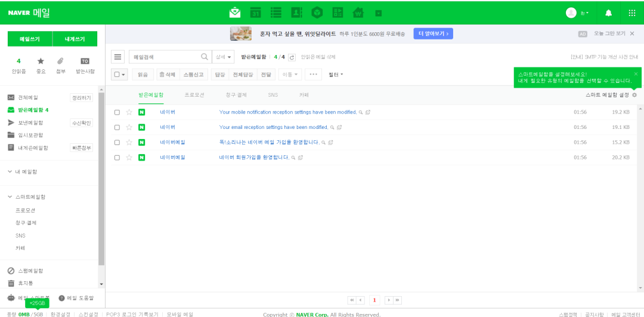Close the ad banner with X
The image size is (644, 317).
pos(632,33)
